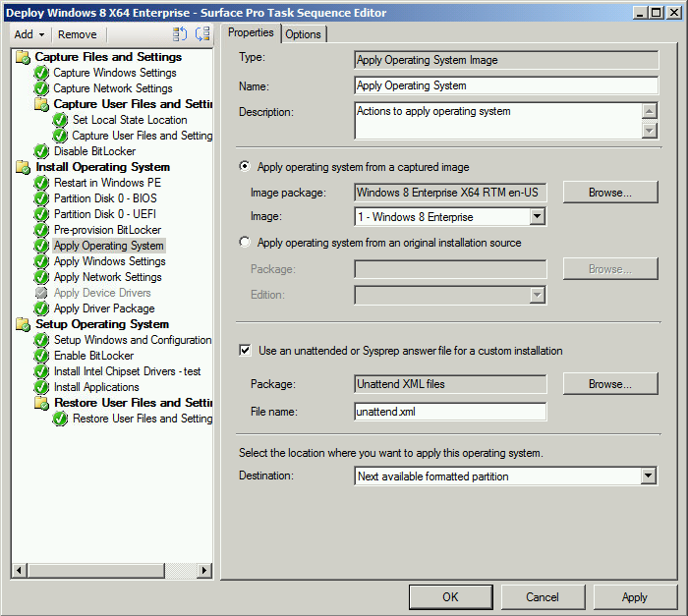This screenshot has height=616, width=688.
Task: Click check icon beside Partition Disk 0 - BIOS
Action: (x=41, y=198)
